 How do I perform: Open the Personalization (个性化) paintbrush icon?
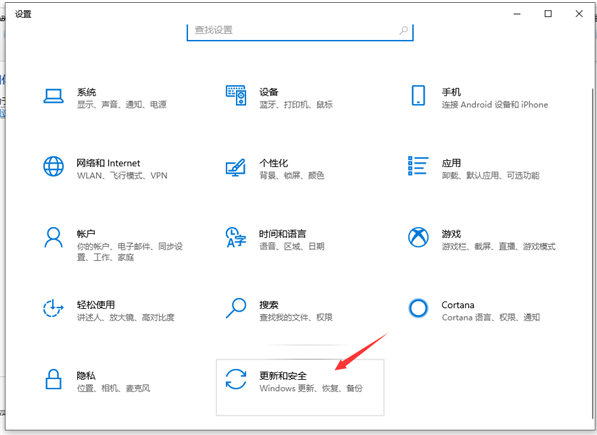(236, 167)
